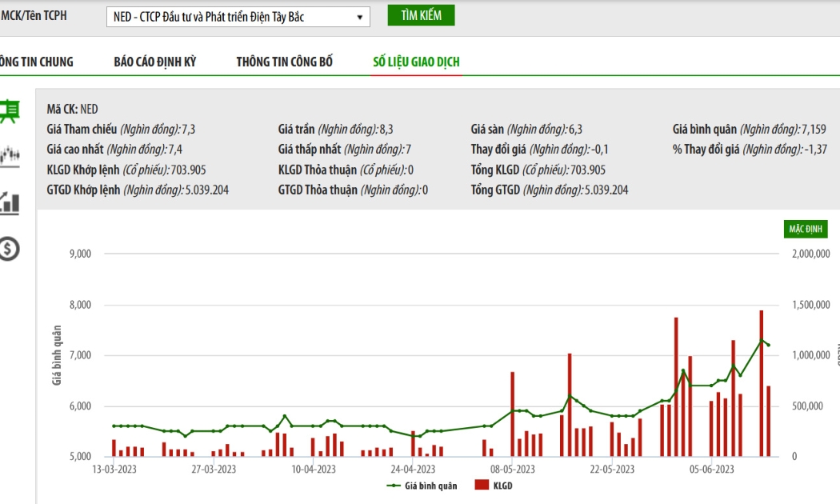The image size is (840, 504).
Task: Switch to THÔNG TIN CÔNG BỐ tab
Action: [x=285, y=62]
